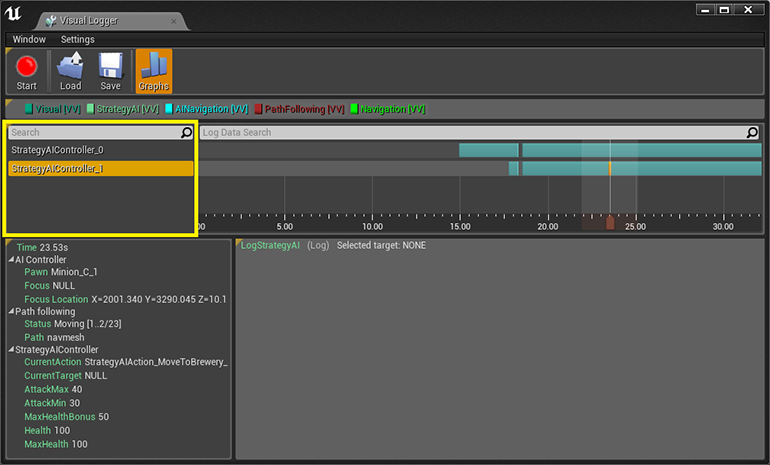
Task: Close the Visual Logger tab
Action: (x=174, y=21)
